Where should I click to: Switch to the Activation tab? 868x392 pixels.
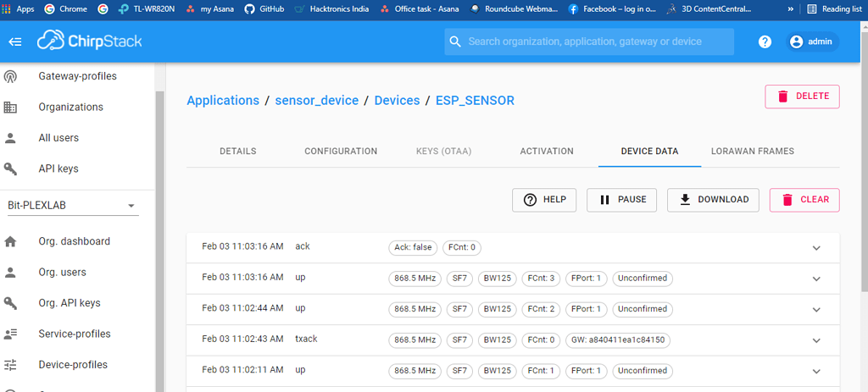547,152
